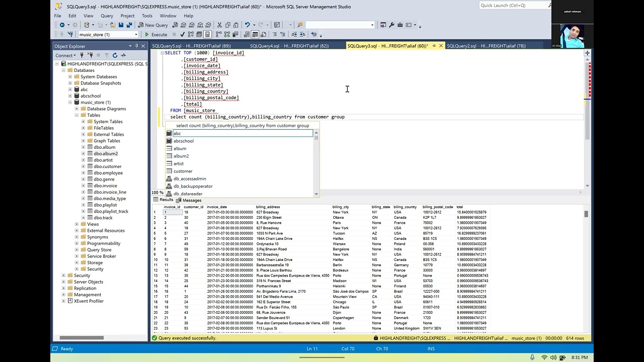The height and width of the screenshot is (362, 644).
Task: Click the Uncomment selected lines icon
Action: coord(283,34)
